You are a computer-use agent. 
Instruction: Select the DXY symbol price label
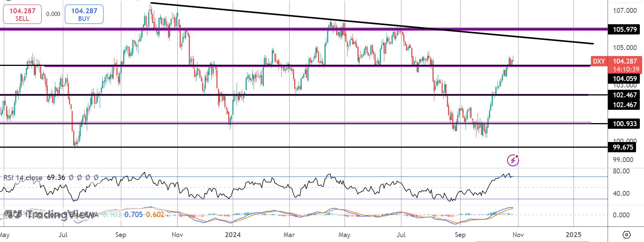coord(599,61)
